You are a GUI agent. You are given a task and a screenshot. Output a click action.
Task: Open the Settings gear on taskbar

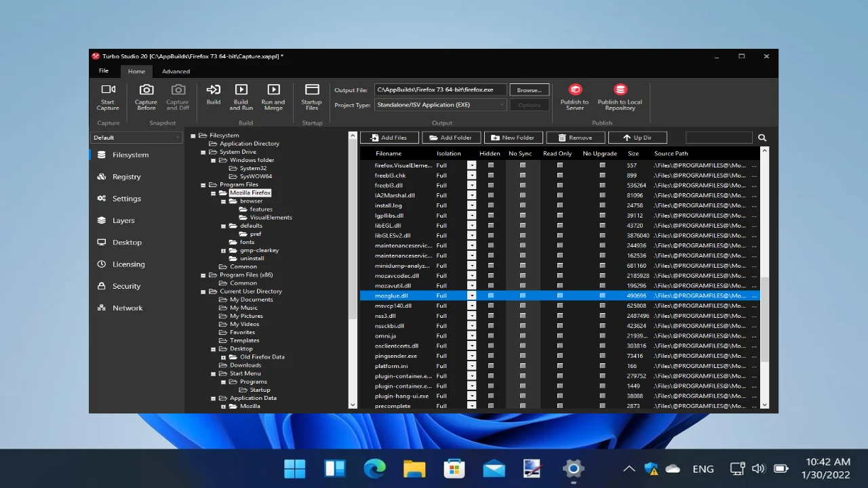(x=573, y=468)
